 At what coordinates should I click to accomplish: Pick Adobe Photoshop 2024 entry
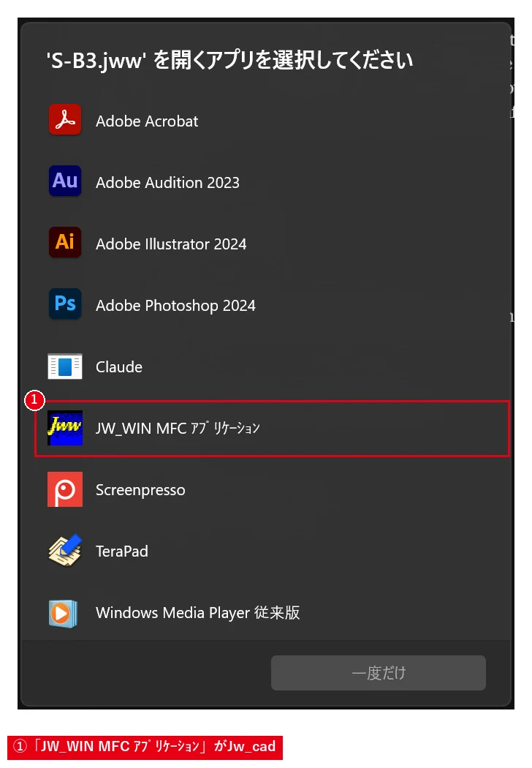pyautogui.click(x=175, y=305)
